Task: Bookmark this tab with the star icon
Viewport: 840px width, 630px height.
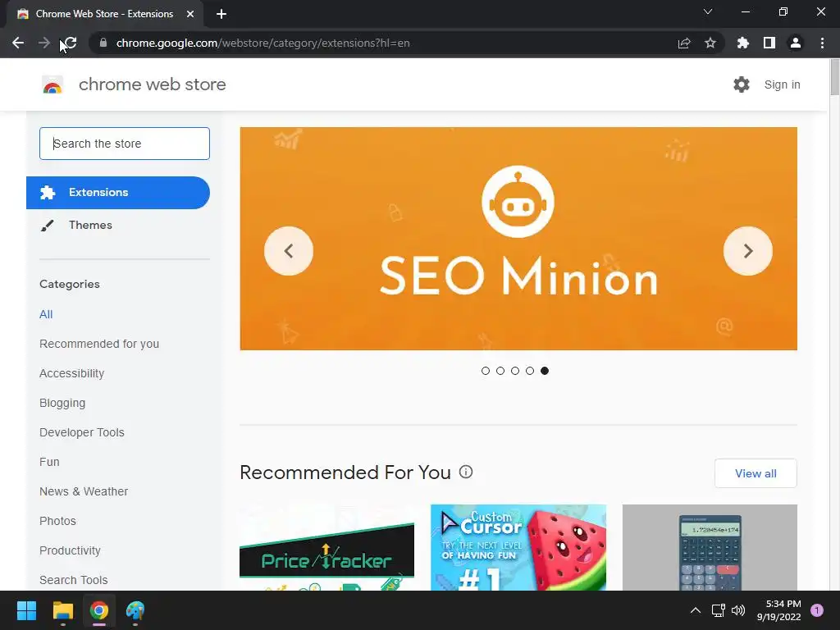Action: tap(710, 43)
